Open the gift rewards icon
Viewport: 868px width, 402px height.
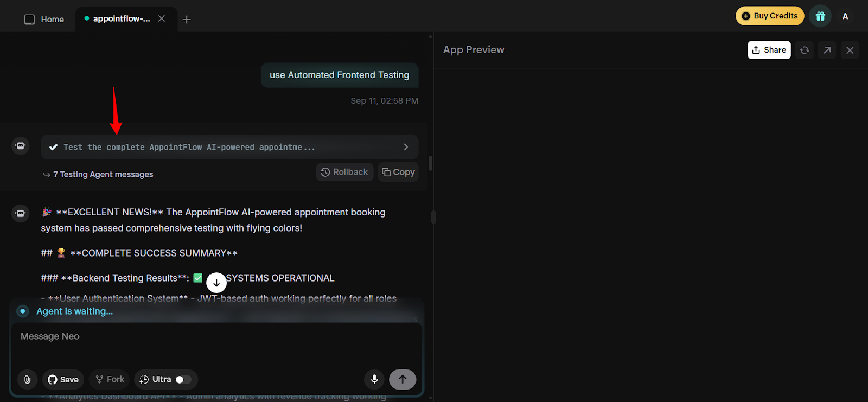820,16
